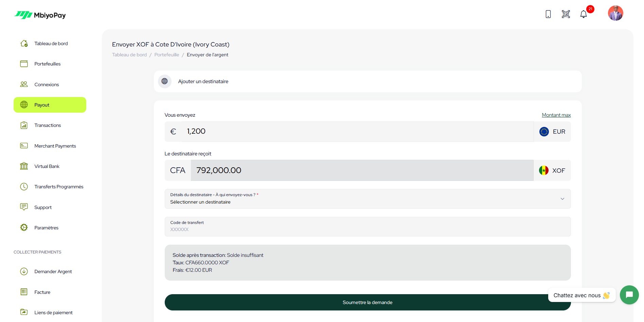
Task: Navigate to Portefeuille breadcrumb link
Action: tap(166, 55)
